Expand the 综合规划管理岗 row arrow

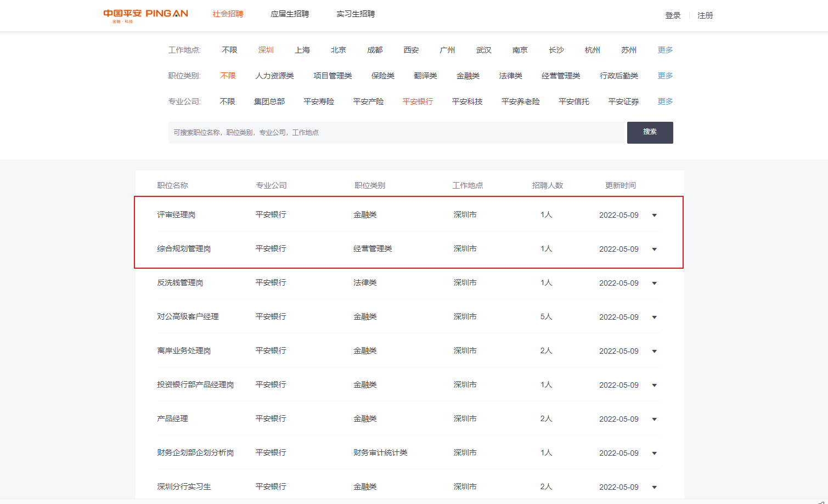coord(654,250)
